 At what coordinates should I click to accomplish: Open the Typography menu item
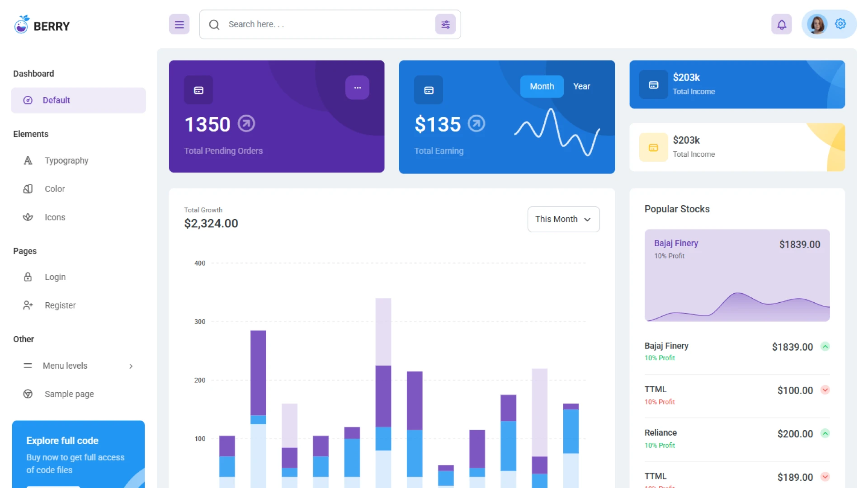pyautogui.click(x=78, y=160)
